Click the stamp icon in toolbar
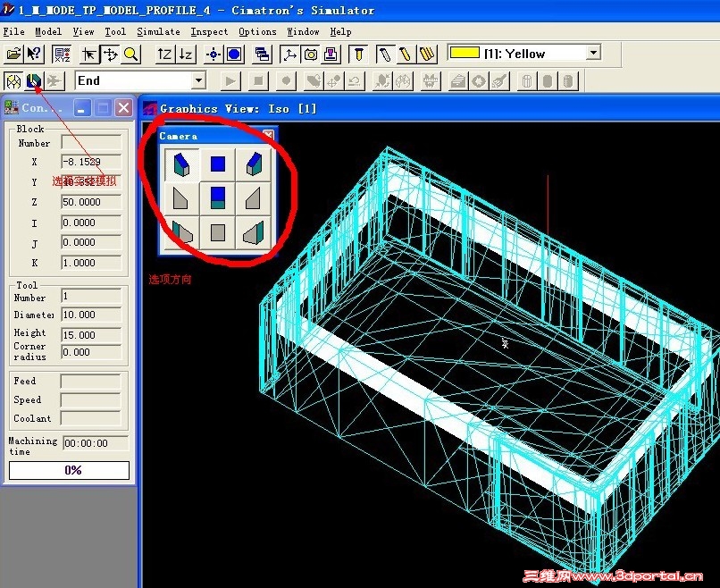 pos(331,55)
